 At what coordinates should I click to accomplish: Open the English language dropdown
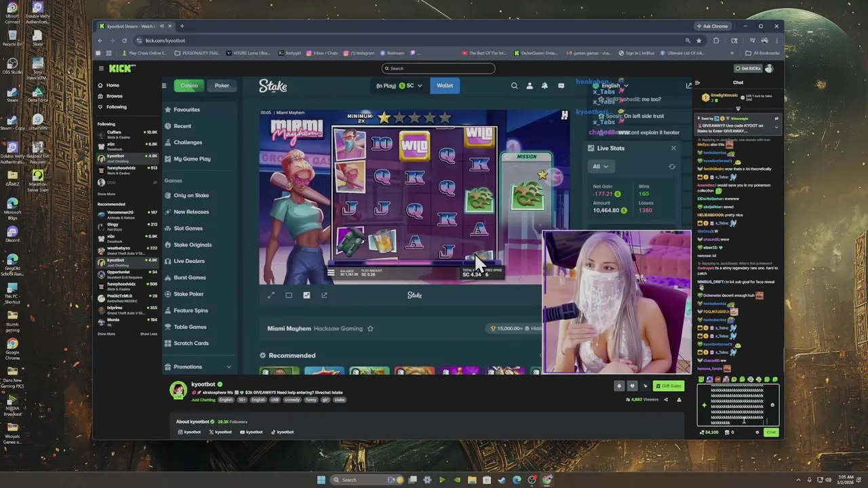point(610,85)
